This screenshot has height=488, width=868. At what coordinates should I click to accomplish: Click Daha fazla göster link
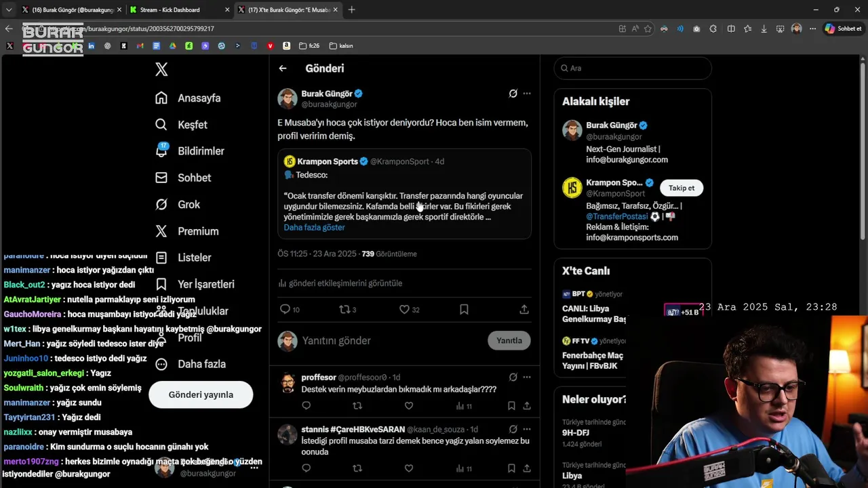tap(314, 228)
